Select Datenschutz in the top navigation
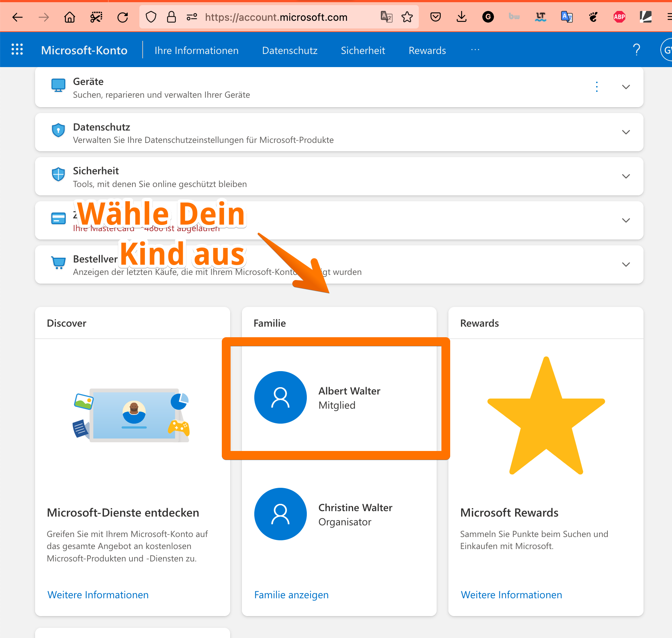The image size is (672, 638). coord(290,50)
